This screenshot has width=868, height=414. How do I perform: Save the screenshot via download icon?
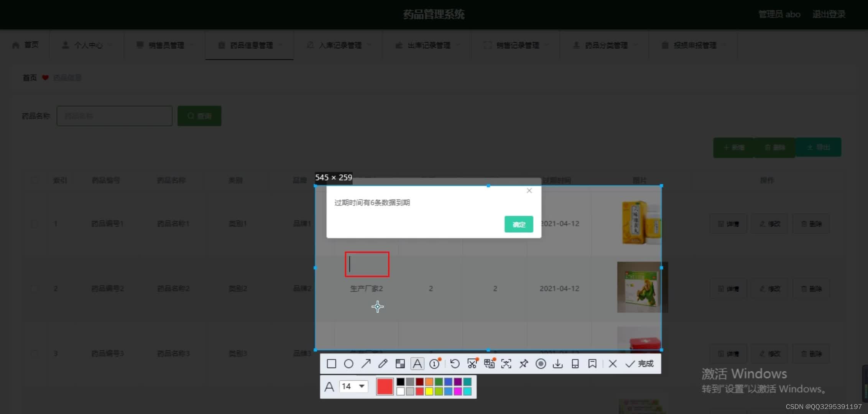pyautogui.click(x=558, y=364)
